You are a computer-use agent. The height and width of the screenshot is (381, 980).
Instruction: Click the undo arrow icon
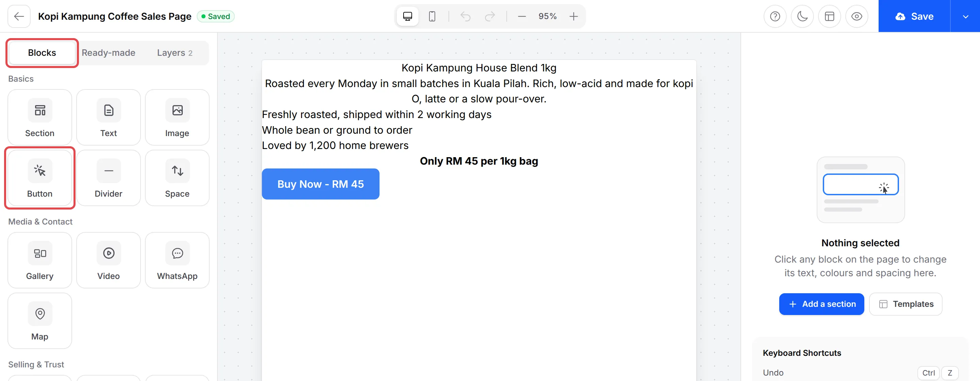point(465,16)
